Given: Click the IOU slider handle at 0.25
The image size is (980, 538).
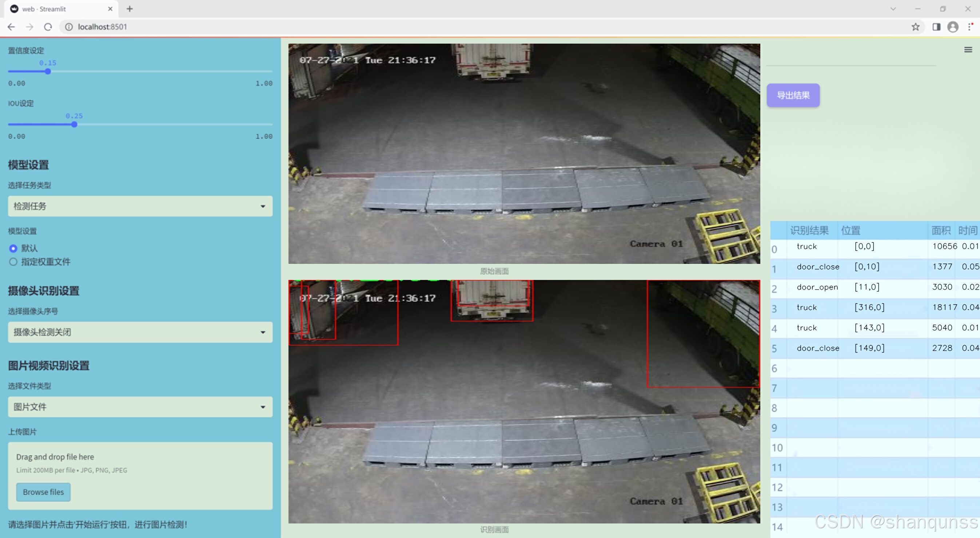Looking at the screenshot, I should pyautogui.click(x=74, y=124).
